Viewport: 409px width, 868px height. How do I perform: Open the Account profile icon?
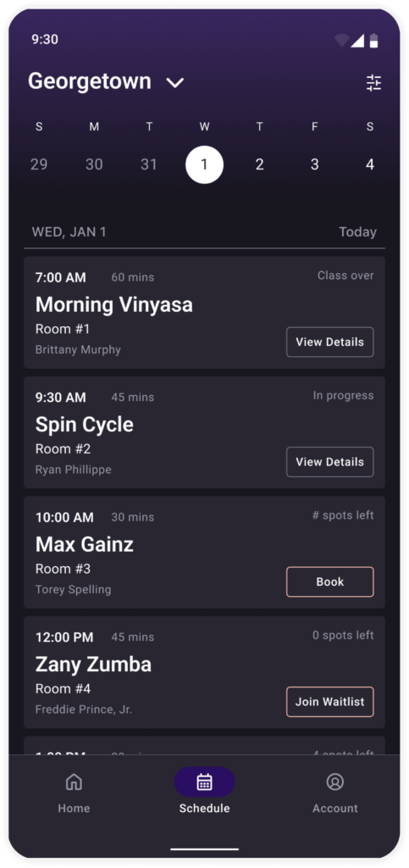coord(335,782)
